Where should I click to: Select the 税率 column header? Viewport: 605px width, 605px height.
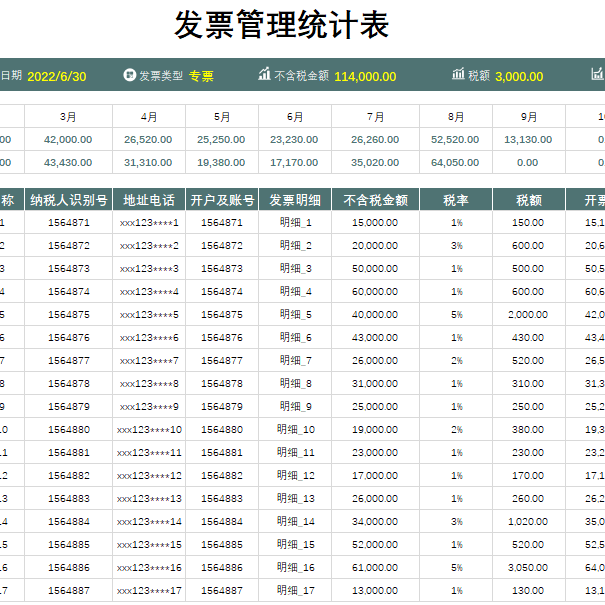pyautogui.click(x=456, y=199)
